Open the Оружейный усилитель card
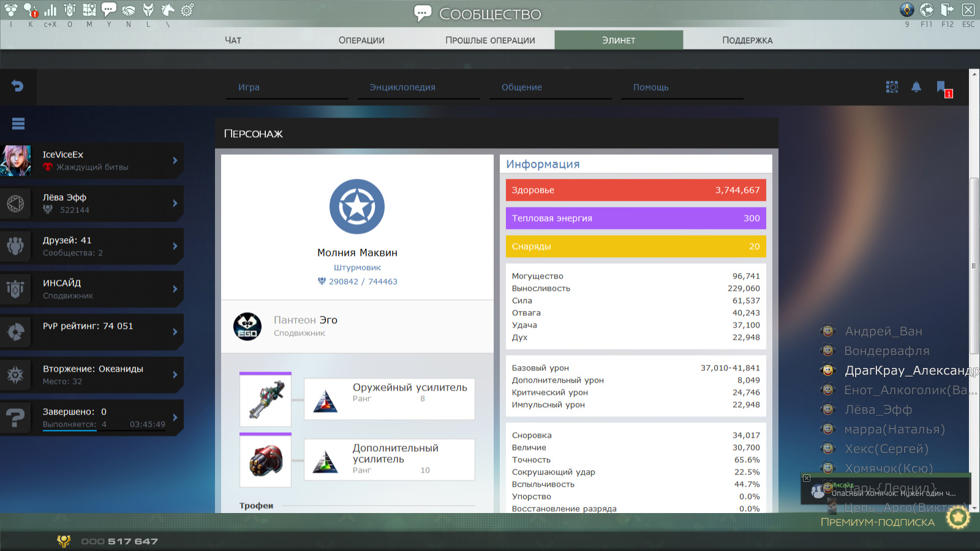Screen dimensions: 980x551 tap(390, 399)
